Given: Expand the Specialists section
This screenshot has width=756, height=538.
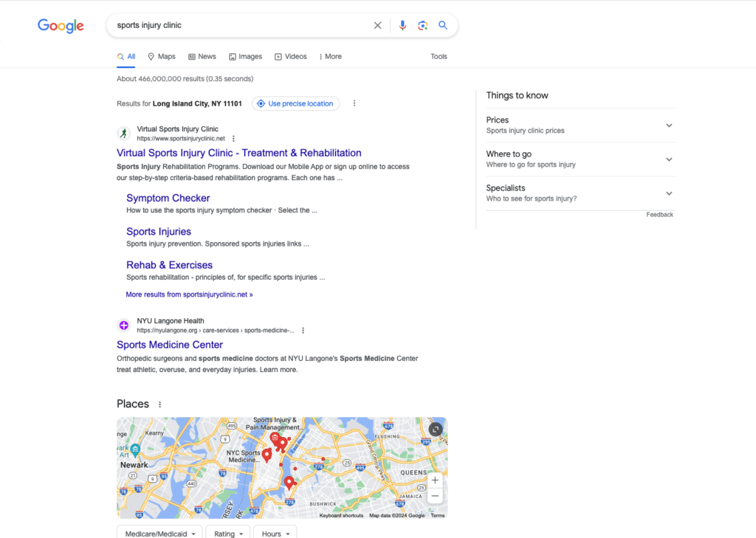Looking at the screenshot, I should tap(580, 193).
